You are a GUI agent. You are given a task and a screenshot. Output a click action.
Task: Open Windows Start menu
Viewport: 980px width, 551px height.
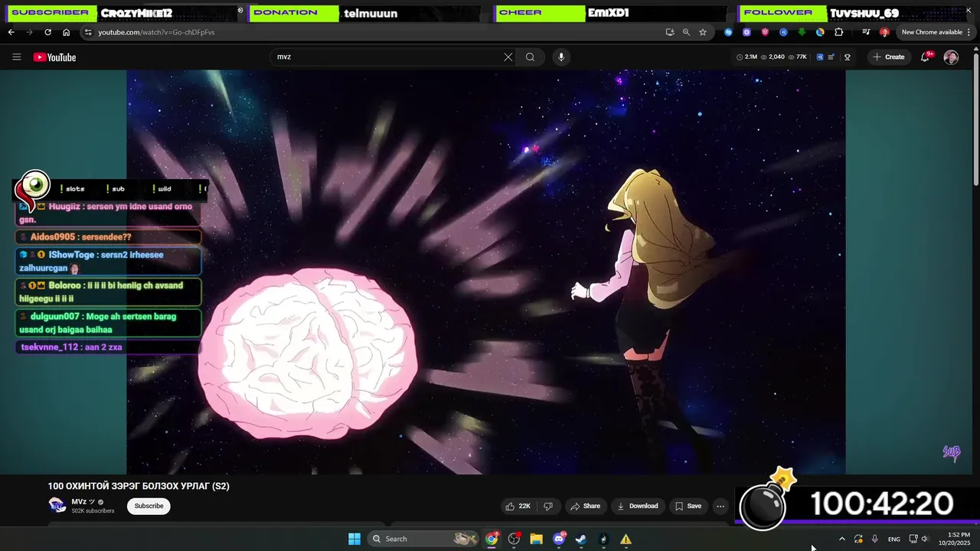354,539
